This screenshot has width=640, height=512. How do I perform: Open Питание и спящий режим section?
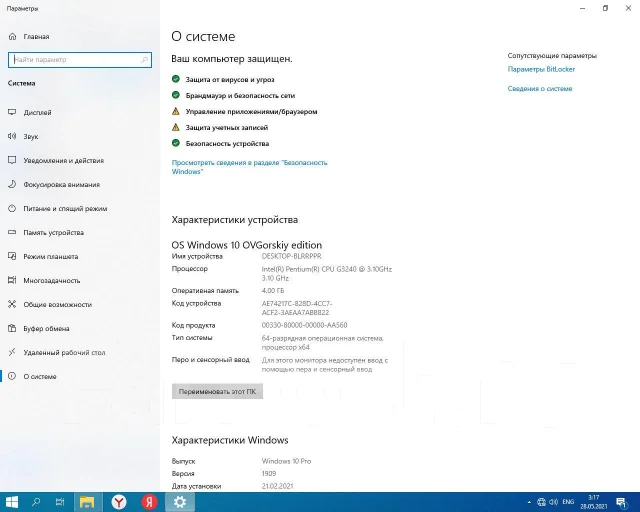(80, 209)
